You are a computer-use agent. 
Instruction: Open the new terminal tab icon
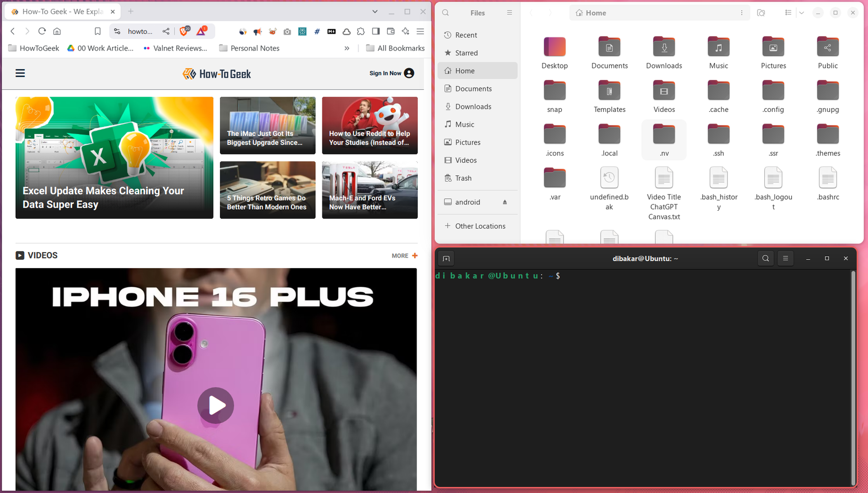[x=446, y=258]
